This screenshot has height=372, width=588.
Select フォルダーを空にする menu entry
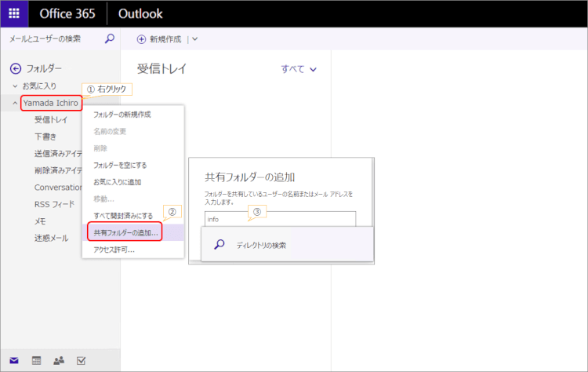tap(120, 165)
